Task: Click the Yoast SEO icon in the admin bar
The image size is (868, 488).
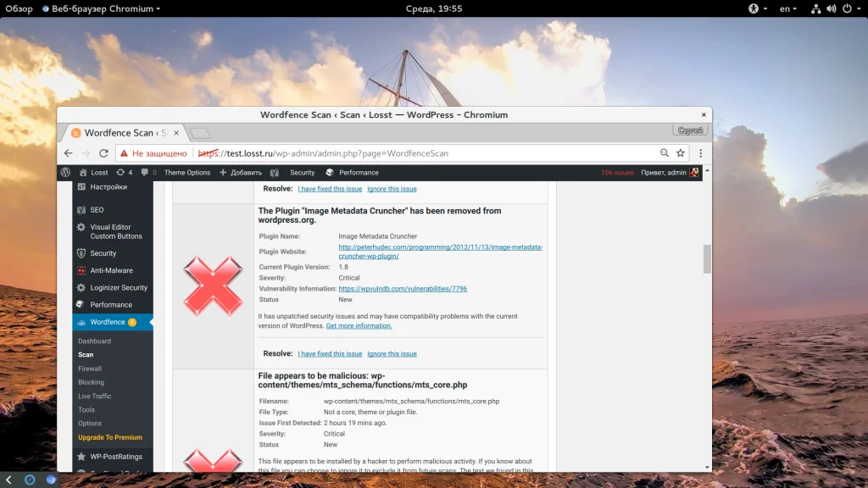Action: [275, 173]
